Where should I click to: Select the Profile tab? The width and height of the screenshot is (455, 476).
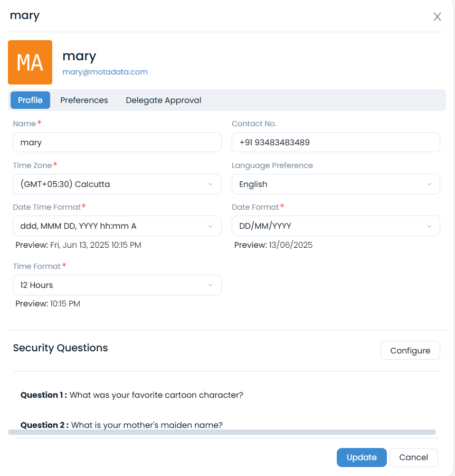click(x=30, y=100)
